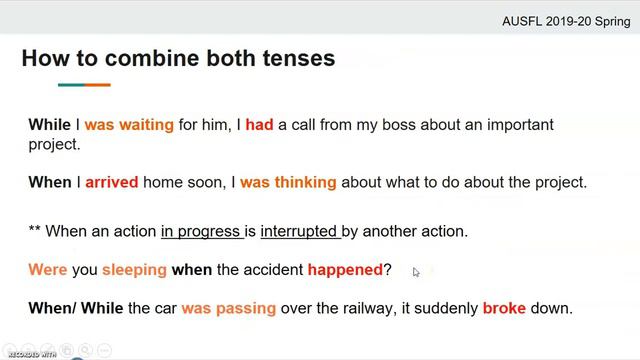The width and height of the screenshot is (640, 360).
Task: Click the slide title 'How to combine both tenses'
Action: 178,58
